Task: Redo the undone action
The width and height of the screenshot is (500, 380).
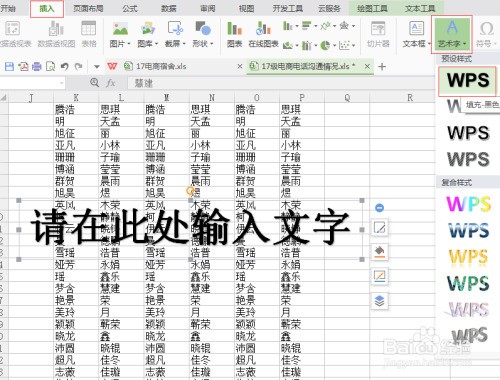Action: coord(78,66)
